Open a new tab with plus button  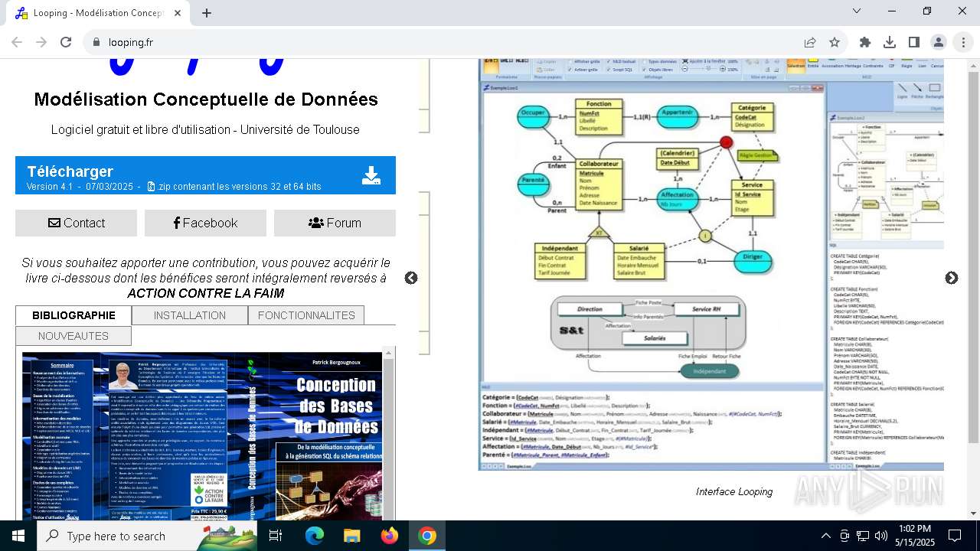[207, 13]
